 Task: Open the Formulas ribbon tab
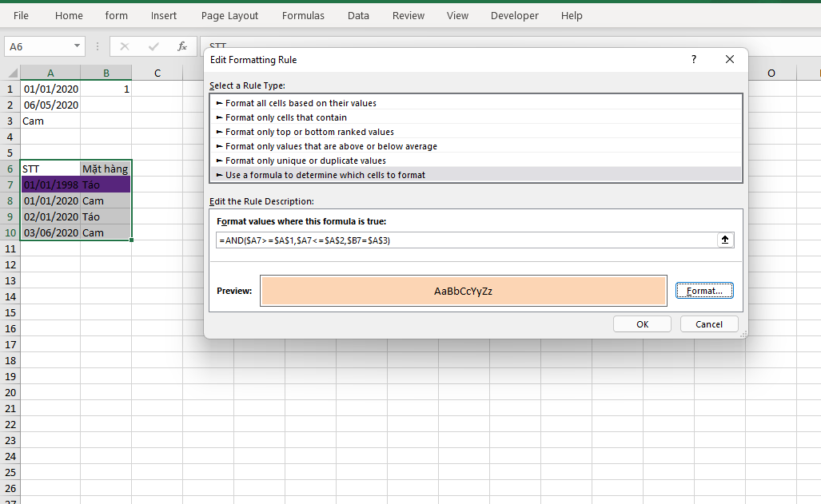pos(304,15)
